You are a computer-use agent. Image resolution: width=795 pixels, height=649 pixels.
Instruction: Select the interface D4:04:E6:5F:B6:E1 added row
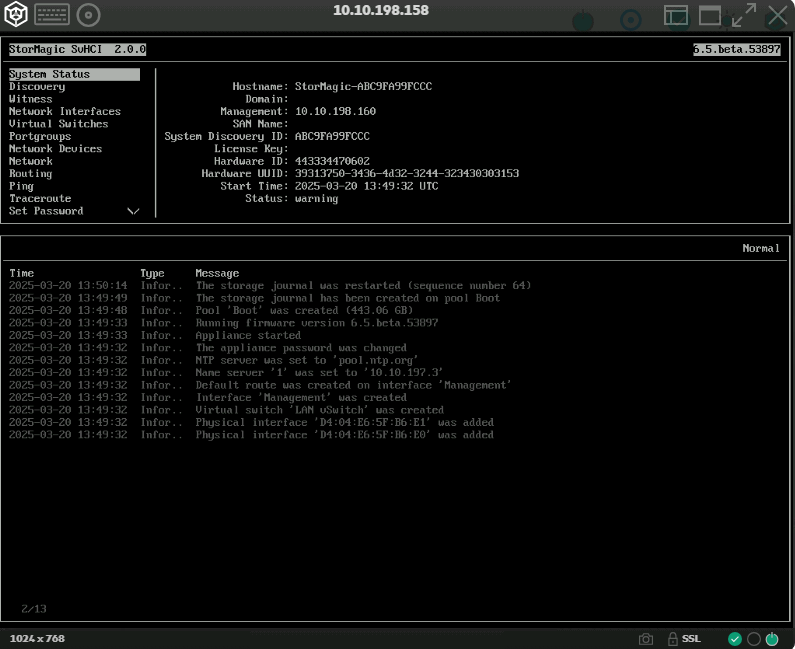point(251,422)
